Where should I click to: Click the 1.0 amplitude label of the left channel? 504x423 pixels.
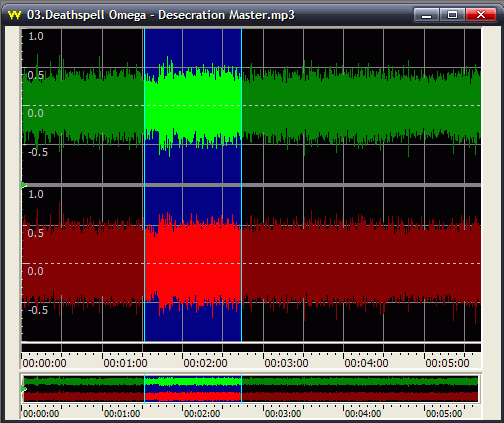[36, 36]
